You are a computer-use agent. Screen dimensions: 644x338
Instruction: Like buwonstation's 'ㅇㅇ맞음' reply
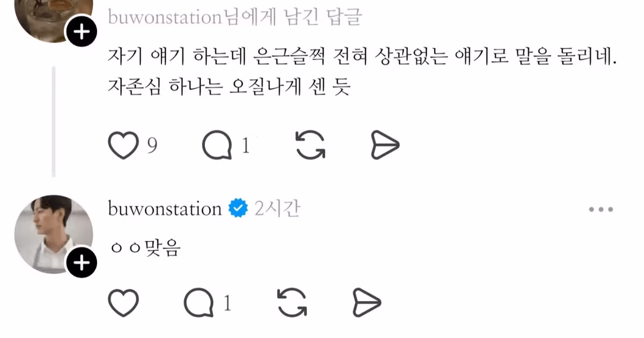pos(123,303)
